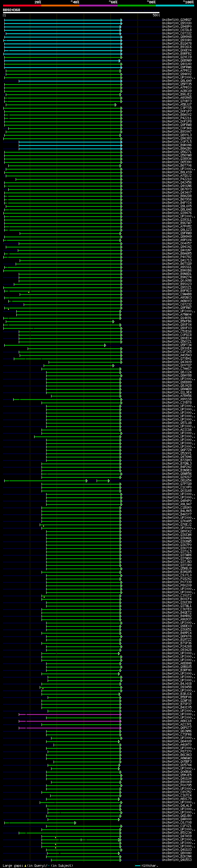Open hit UniRef100_Q2HR07
197x868 pixels.
click(x=177, y=20)
